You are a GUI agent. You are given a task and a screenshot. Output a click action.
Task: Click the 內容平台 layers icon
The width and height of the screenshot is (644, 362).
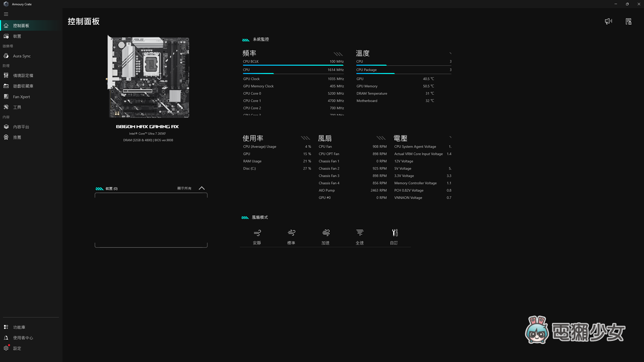coord(6,127)
